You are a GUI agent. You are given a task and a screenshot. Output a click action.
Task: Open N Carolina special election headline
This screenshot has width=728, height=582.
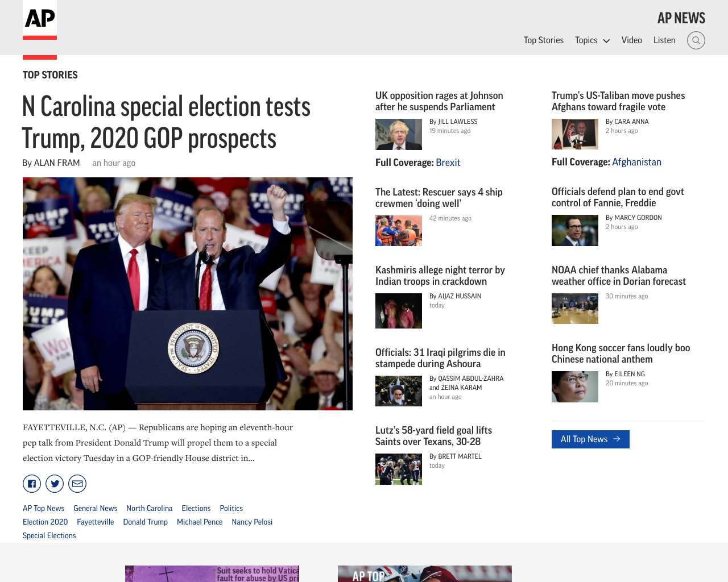[166, 122]
